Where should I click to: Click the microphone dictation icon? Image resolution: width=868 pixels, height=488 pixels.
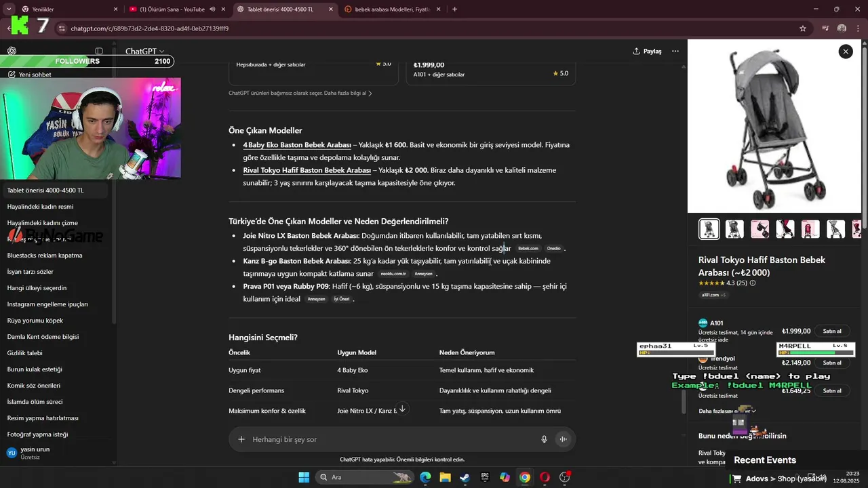pos(544,439)
